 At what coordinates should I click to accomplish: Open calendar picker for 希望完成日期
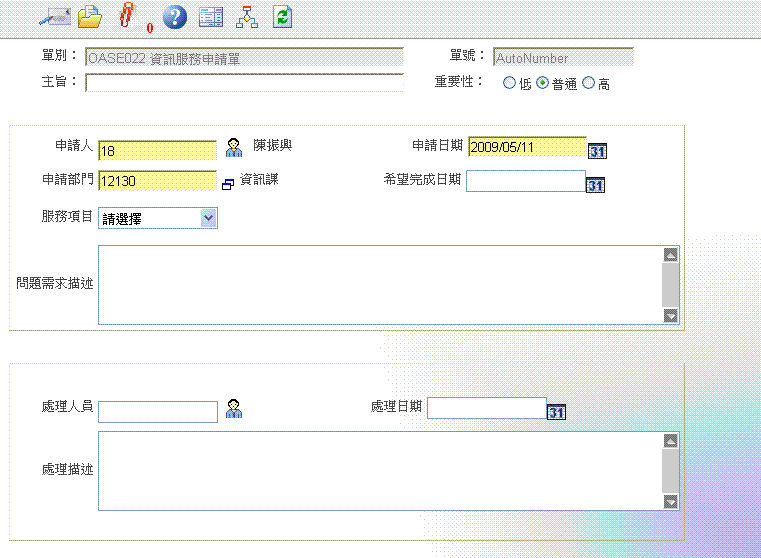click(x=595, y=185)
